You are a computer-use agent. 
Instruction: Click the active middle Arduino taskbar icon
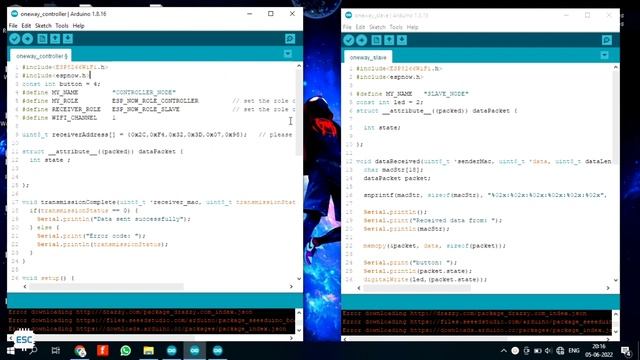coord(194,351)
